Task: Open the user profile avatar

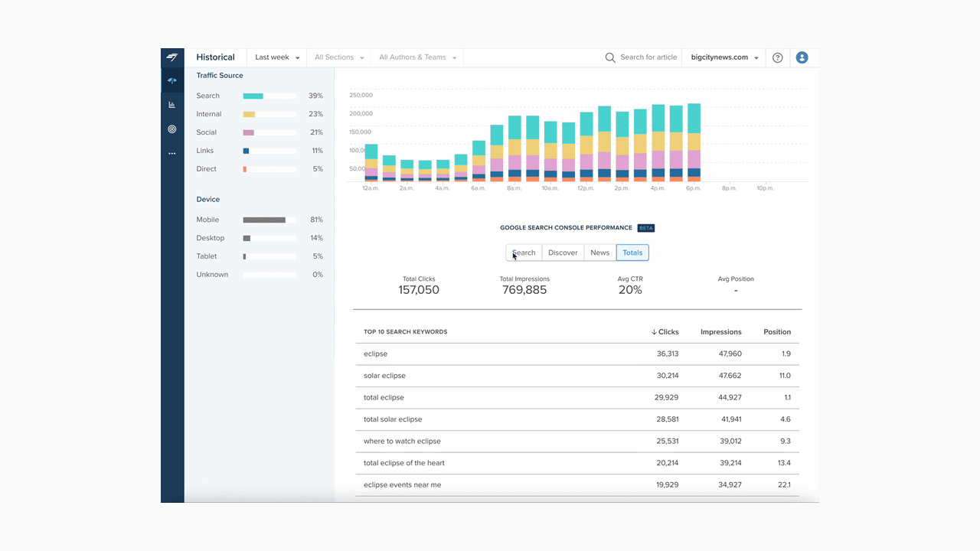Action: tap(802, 57)
